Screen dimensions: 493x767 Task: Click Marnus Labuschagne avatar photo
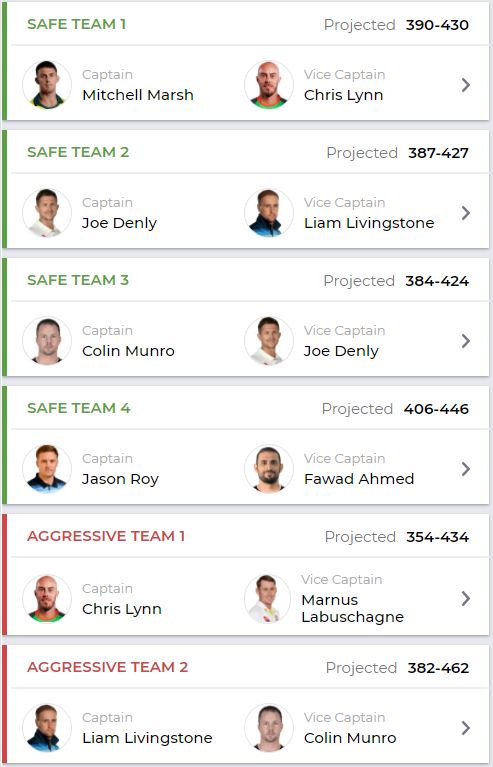pos(269,599)
